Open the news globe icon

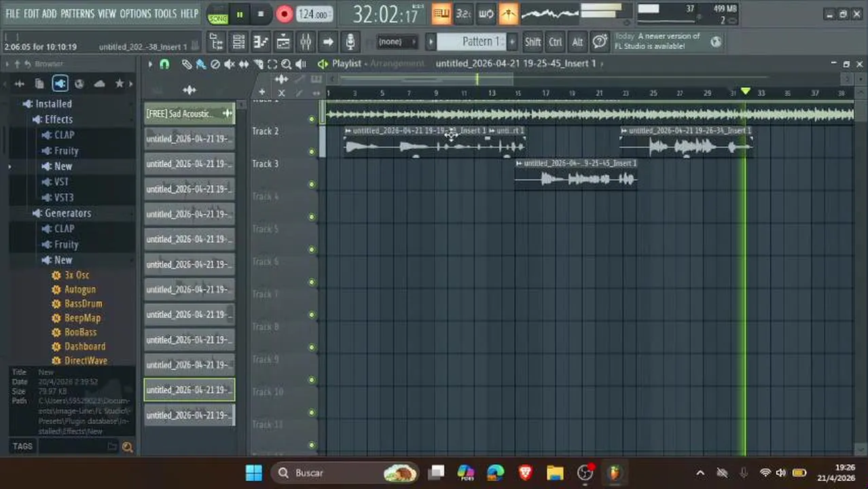pyautogui.click(x=716, y=42)
